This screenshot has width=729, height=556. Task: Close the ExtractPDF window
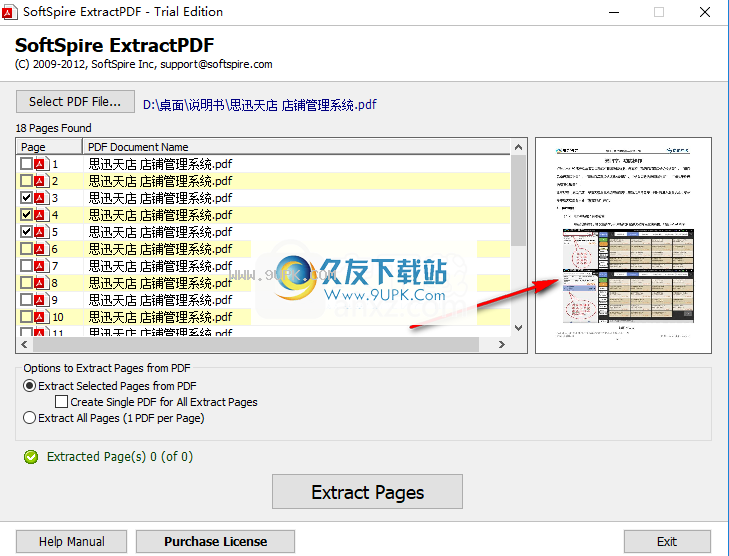[x=705, y=12]
